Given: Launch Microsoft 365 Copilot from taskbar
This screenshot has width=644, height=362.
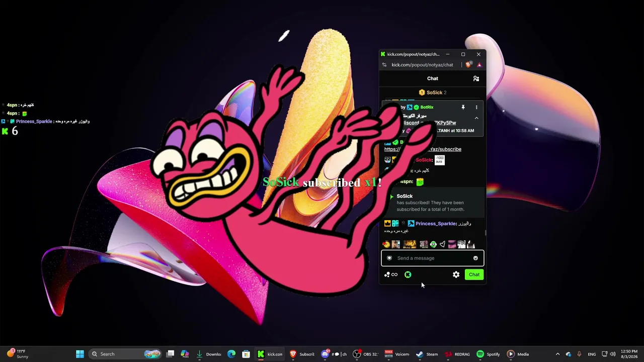Looking at the screenshot, I should [185, 354].
